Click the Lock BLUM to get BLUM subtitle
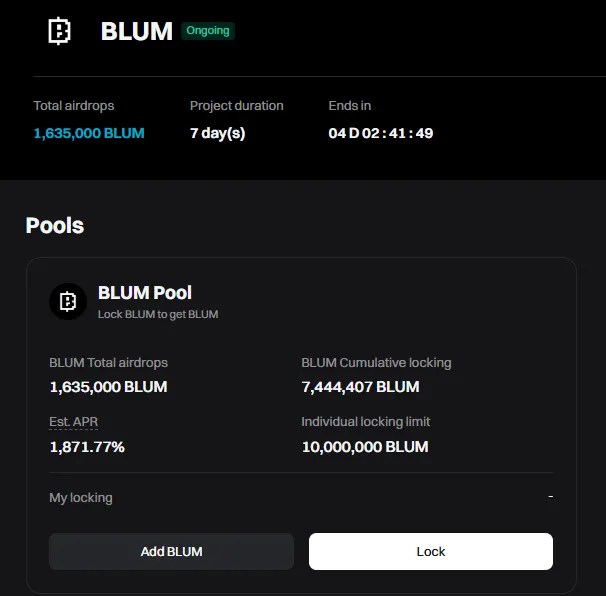The height and width of the screenshot is (596, 606). [x=158, y=314]
